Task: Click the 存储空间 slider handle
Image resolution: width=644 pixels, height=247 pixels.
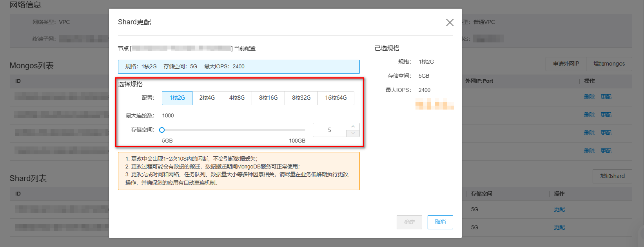Action: coord(162,130)
